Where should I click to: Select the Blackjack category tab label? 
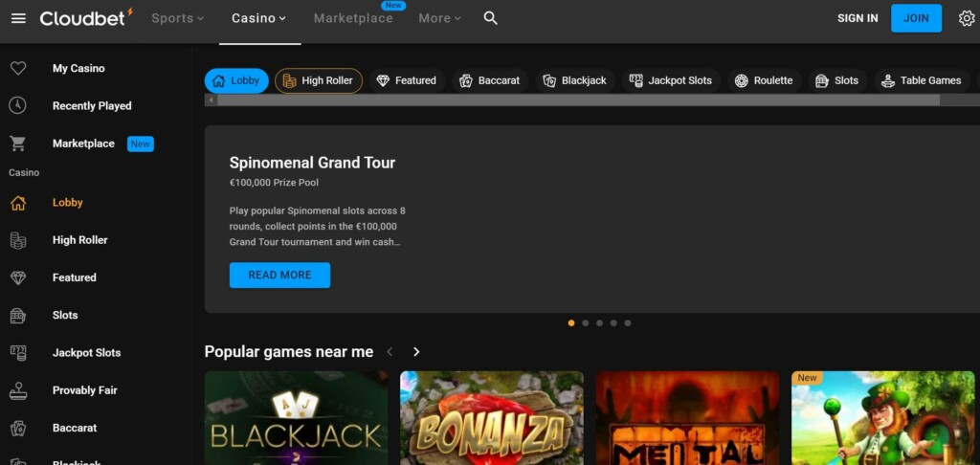click(584, 80)
